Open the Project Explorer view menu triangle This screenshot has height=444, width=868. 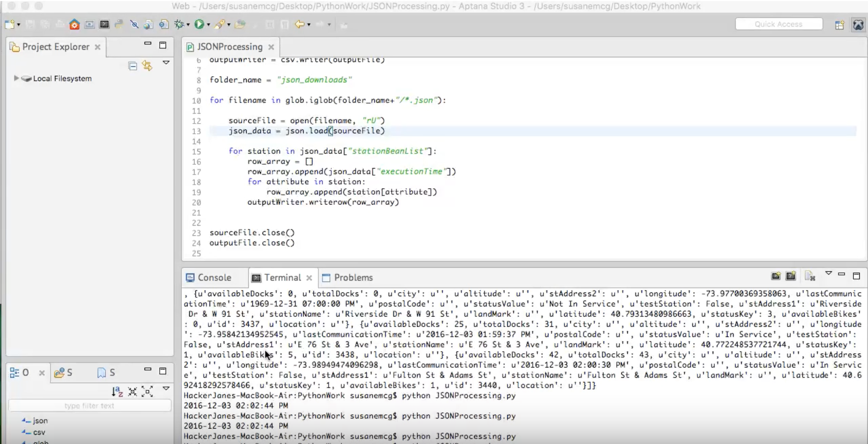166,63
